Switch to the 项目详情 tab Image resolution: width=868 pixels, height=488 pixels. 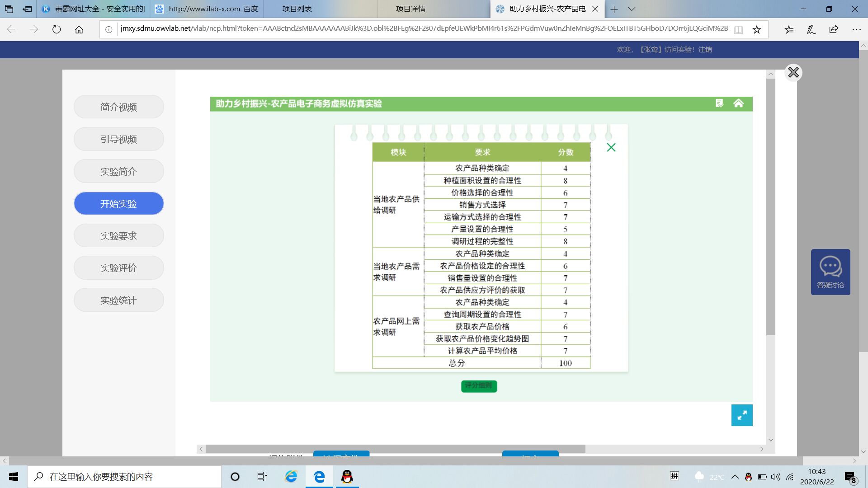(410, 9)
